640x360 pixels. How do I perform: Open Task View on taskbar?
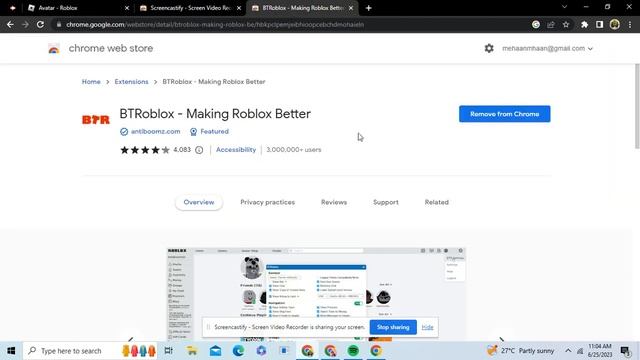pyautogui.click(x=168, y=351)
